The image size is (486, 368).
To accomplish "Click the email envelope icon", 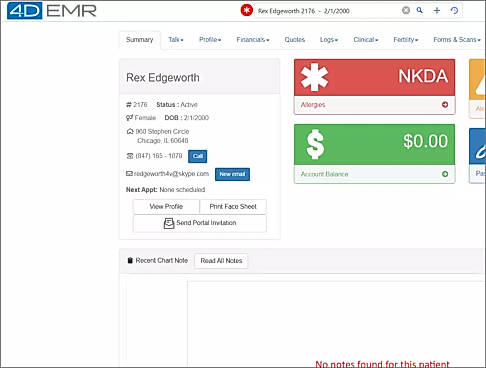I will [129, 174].
